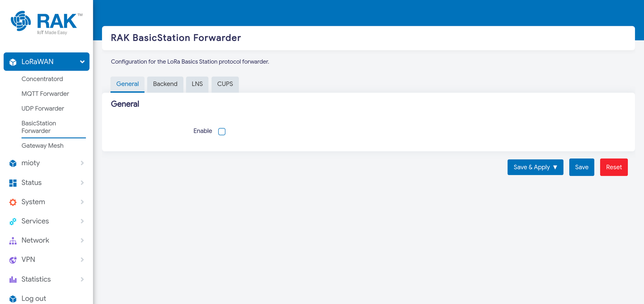This screenshot has width=644, height=304.
Task: Click the Network menu label
Action: coord(35,241)
